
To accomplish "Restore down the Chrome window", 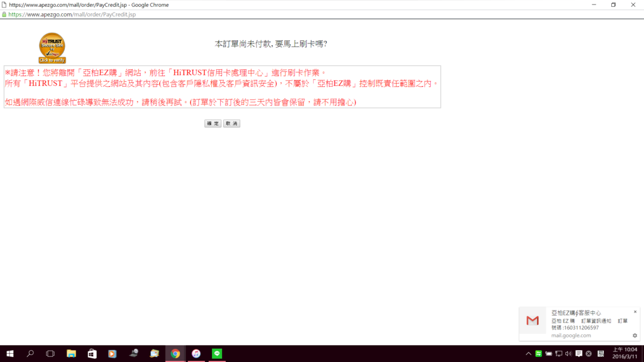I will (x=613, y=5).
